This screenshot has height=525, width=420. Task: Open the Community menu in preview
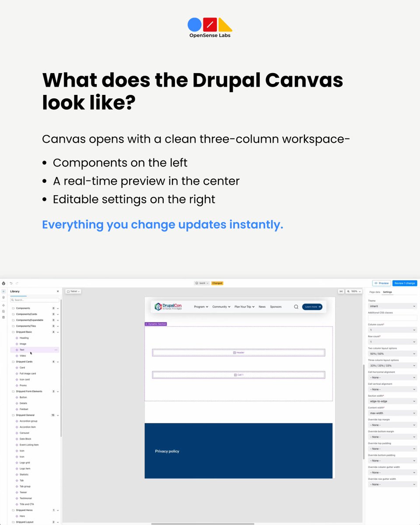(221, 307)
